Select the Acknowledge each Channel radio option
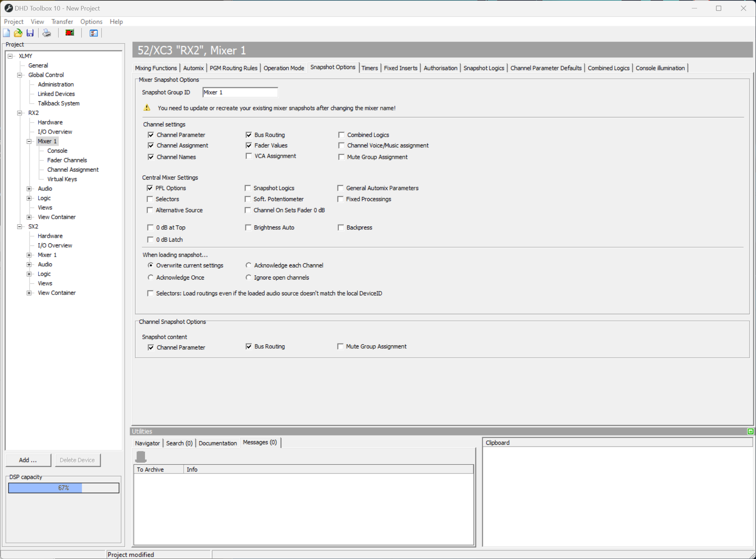This screenshot has height=559, width=756. (x=249, y=265)
